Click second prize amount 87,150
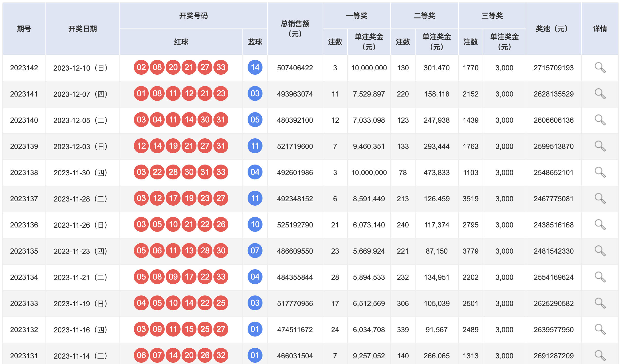This screenshot has height=364, width=620. 437,251
